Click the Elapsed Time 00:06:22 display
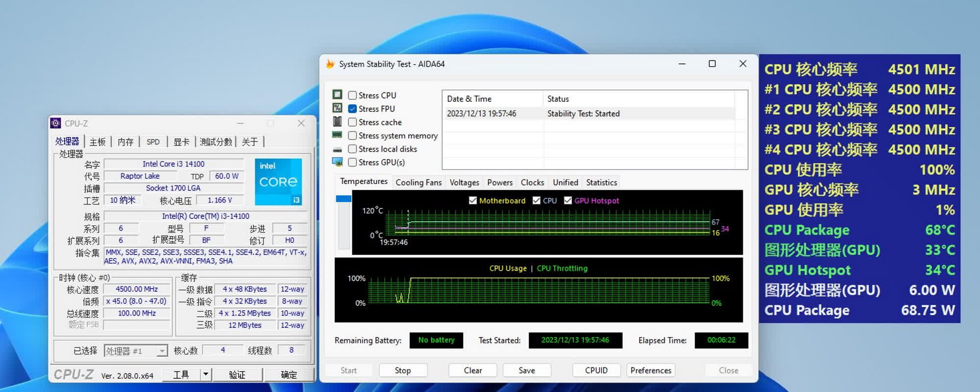The width and height of the screenshot is (980, 392). coord(721,340)
